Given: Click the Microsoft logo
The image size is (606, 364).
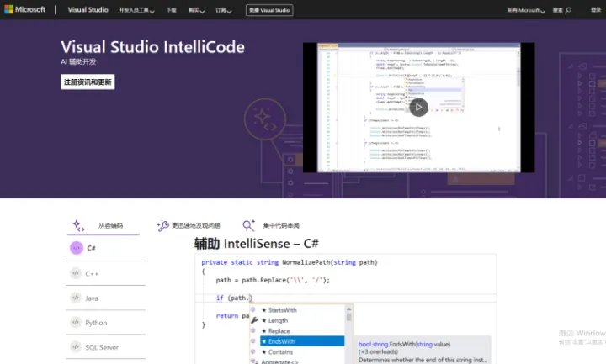Looking at the screenshot, I should [x=24, y=9].
